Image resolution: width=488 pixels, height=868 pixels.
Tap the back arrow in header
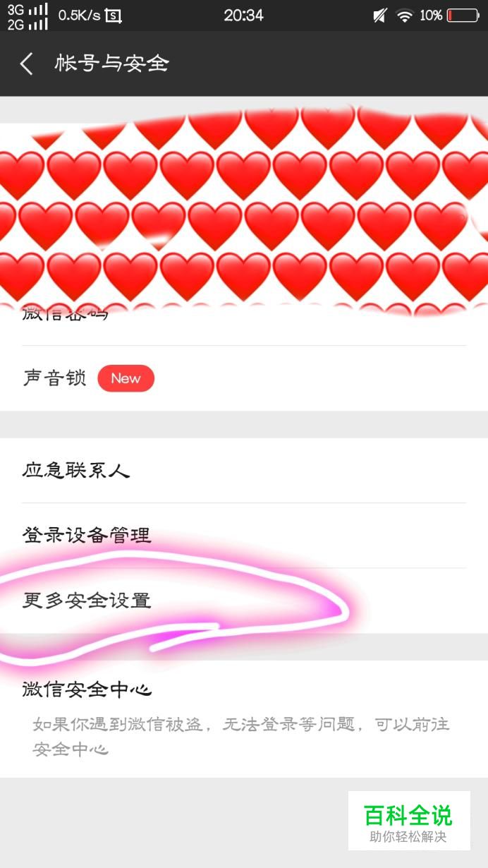tap(27, 64)
